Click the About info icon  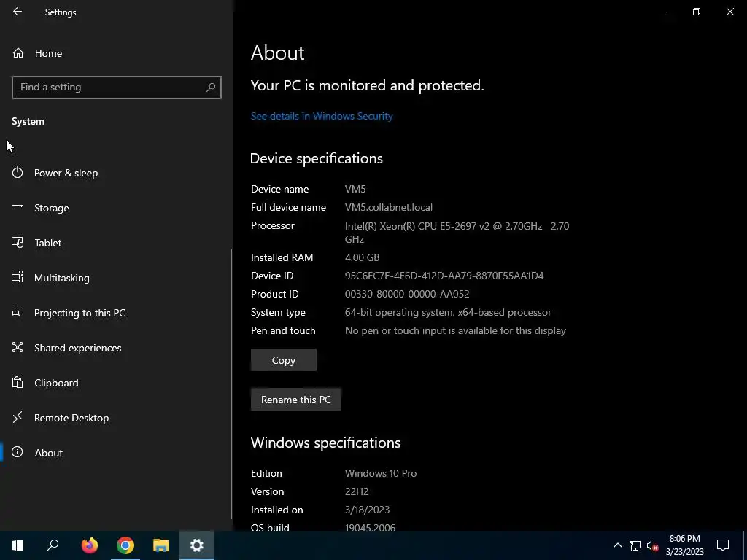[18, 452]
